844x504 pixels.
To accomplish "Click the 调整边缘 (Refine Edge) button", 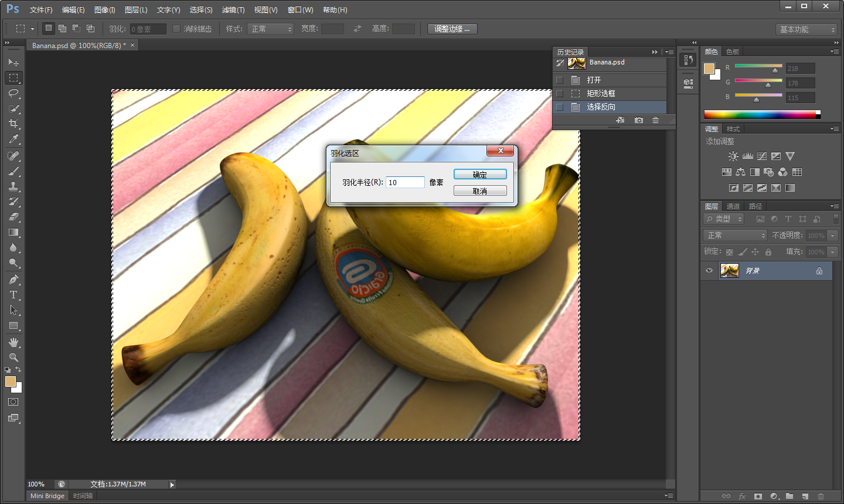I will pyautogui.click(x=452, y=29).
